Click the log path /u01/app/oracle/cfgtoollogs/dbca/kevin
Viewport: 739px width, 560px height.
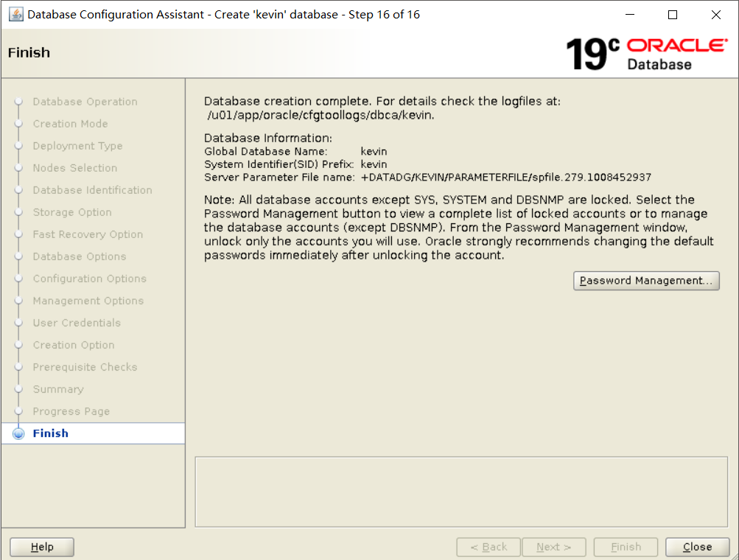[x=321, y=115]
